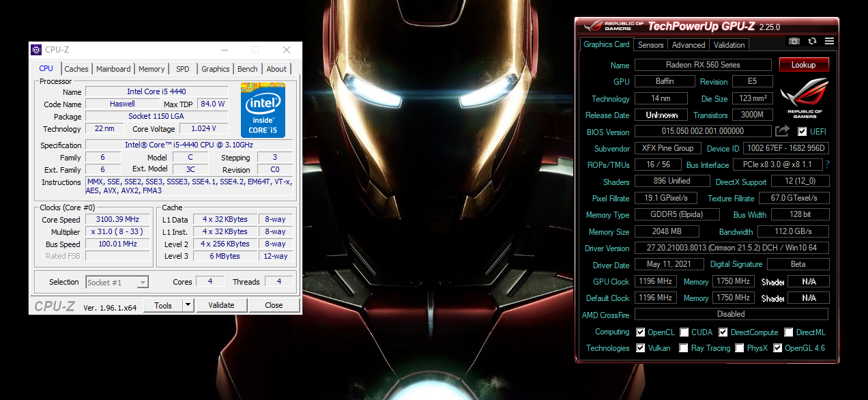This screenshot has height=400, width=868.
Task: Open the Socket #1 selection dropdown
Action: 117,282
